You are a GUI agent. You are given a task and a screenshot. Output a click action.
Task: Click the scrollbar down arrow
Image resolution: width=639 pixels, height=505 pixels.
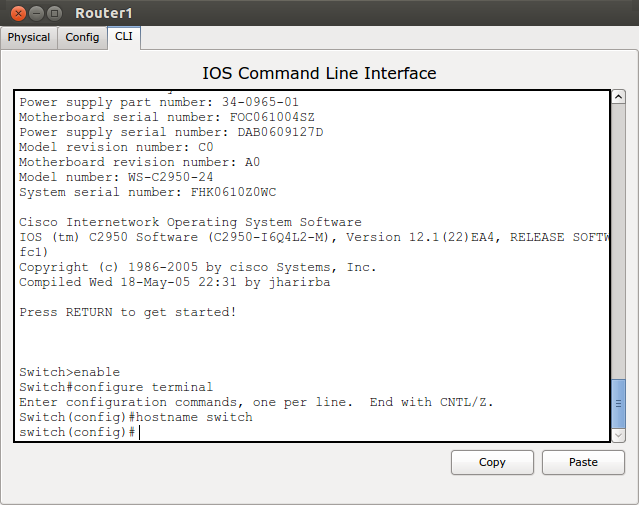pos(619,435)
